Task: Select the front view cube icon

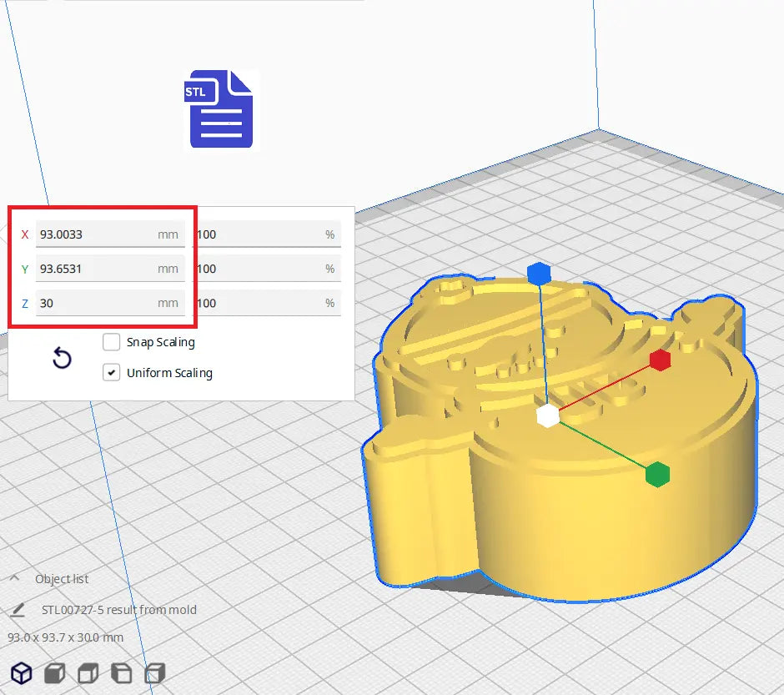Action: click(54, 673)
